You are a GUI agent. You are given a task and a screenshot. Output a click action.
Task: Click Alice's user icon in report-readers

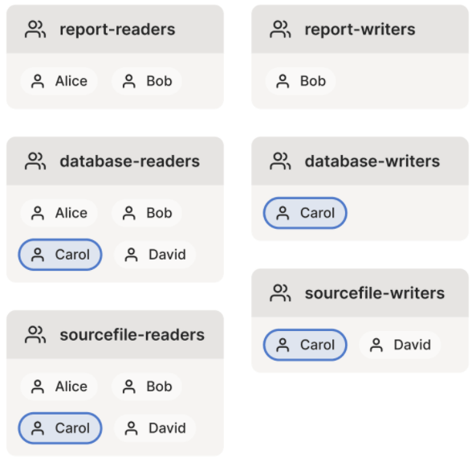point(38,81)
